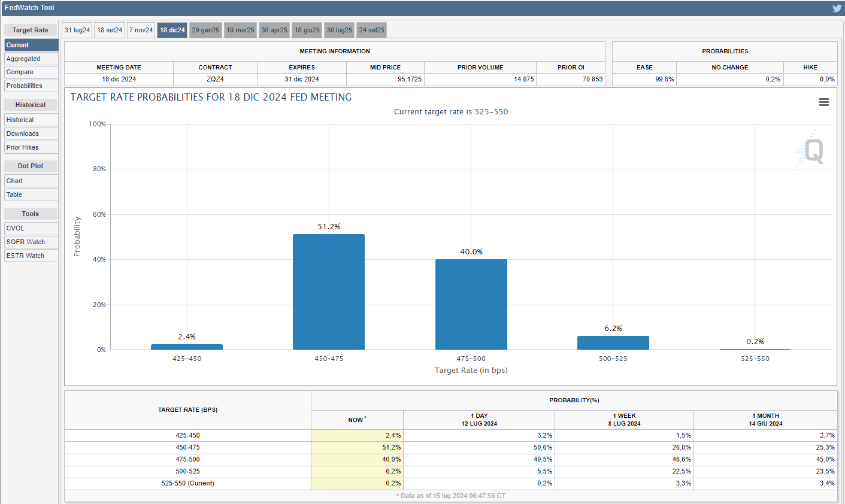
Task: Click the 1 DAY 12 LUG 2024 header
Action: 479,420
